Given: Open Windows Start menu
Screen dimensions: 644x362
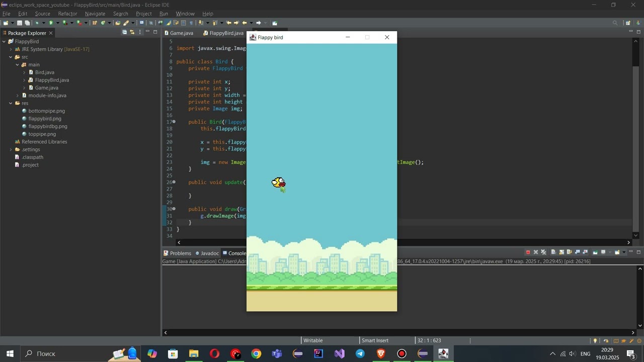Looking at the screenshot, I should click(x=10, y=353).
